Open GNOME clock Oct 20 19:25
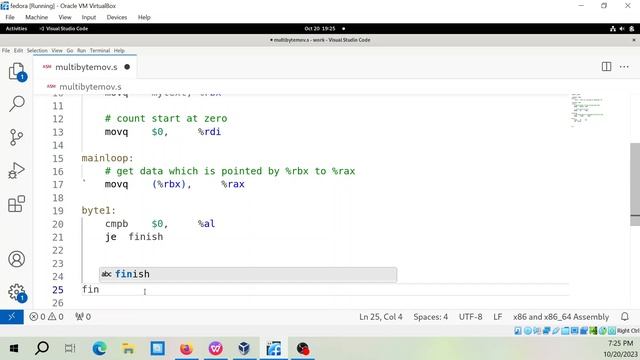Image resolution: width=640 pixels, height=360 pixels. [x=320, y=29]
